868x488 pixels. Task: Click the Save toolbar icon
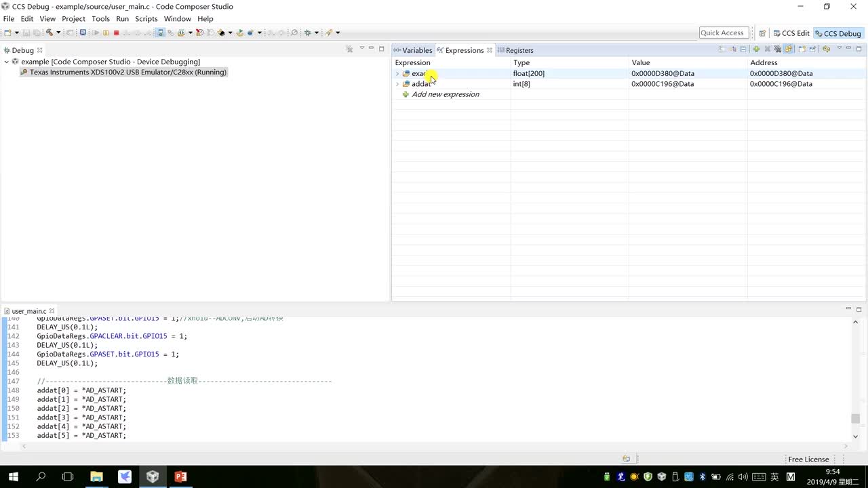26,33
